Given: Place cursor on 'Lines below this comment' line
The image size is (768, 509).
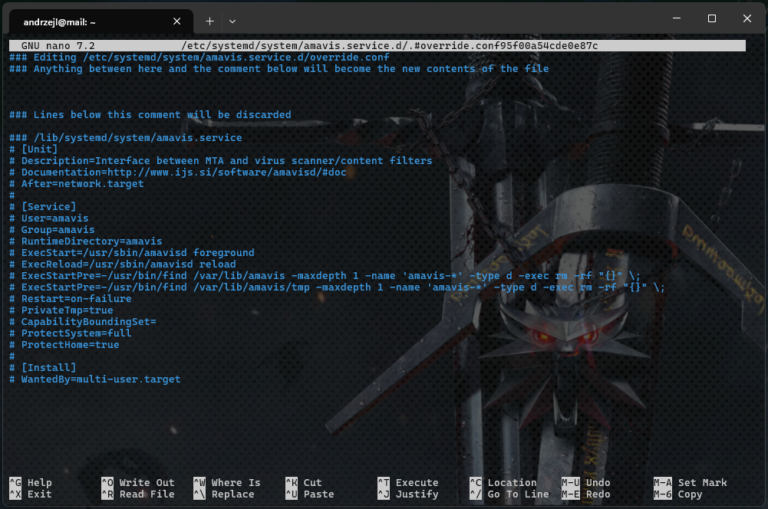Looking at the screenshot, I should pos(150,115).
